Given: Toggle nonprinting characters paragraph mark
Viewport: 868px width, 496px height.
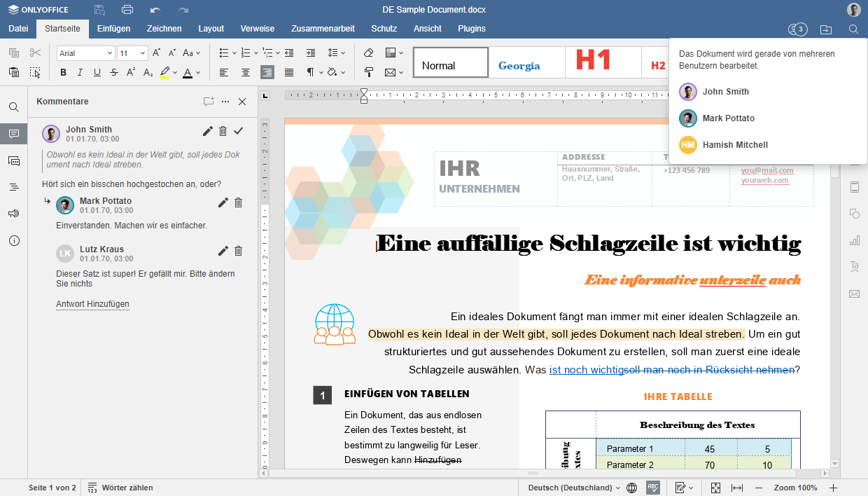Looking at the screenshot, I should 310,72.
